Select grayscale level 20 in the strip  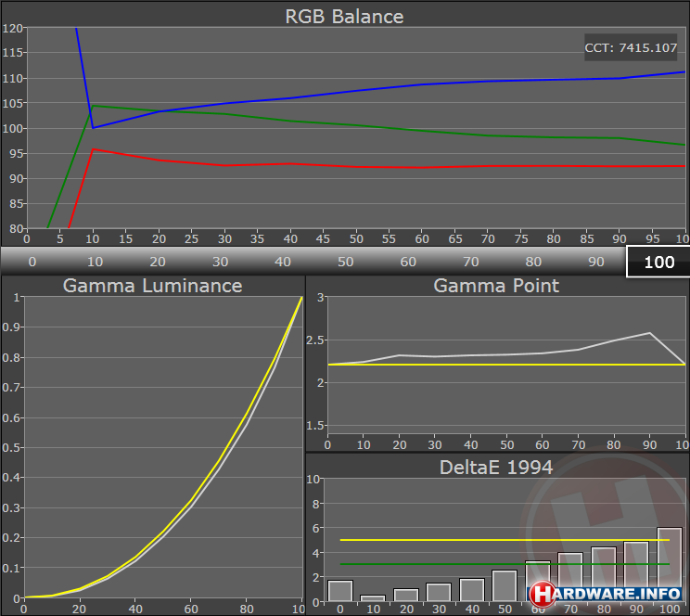(158, 262)
